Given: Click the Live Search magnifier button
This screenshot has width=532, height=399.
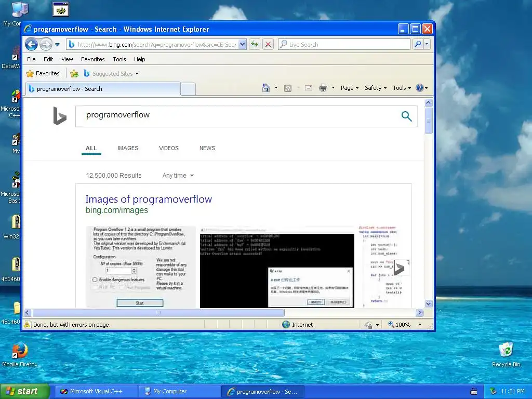Looking at the screenshot, I should (418, 44).
